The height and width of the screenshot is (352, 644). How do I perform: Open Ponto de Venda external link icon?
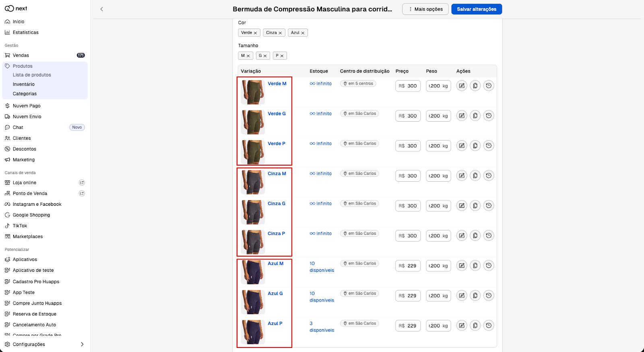pyautogui.click(x=82, y=193)
